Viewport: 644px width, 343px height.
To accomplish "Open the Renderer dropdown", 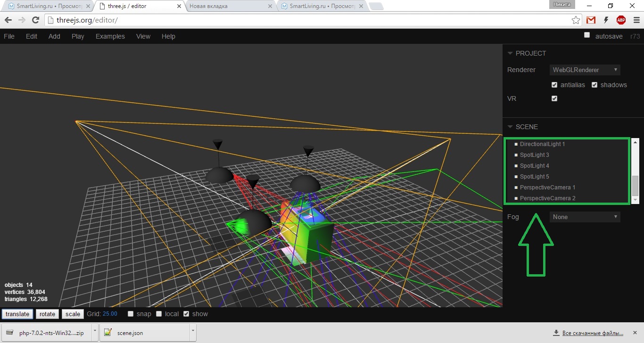I will coord(585,70).
